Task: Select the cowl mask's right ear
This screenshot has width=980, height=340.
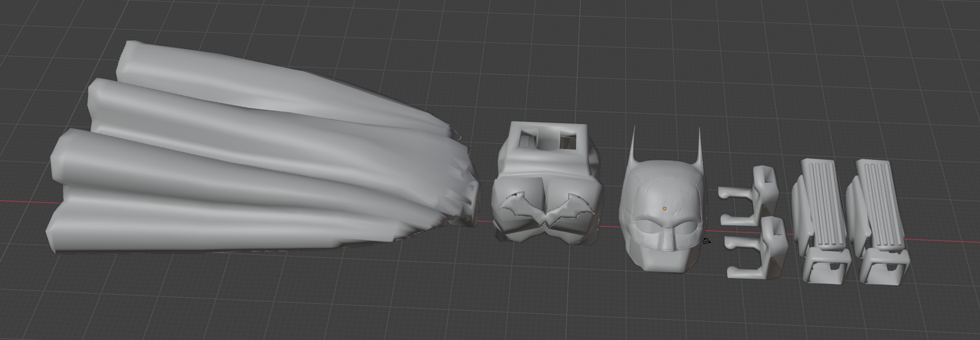Action: click(698, 146)
